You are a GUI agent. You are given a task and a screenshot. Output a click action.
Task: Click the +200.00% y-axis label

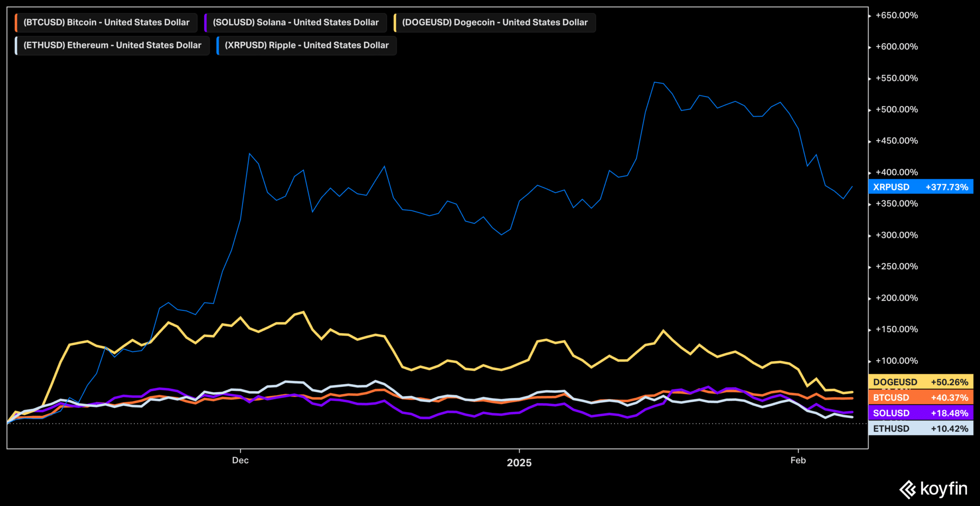tap(896, 298)
